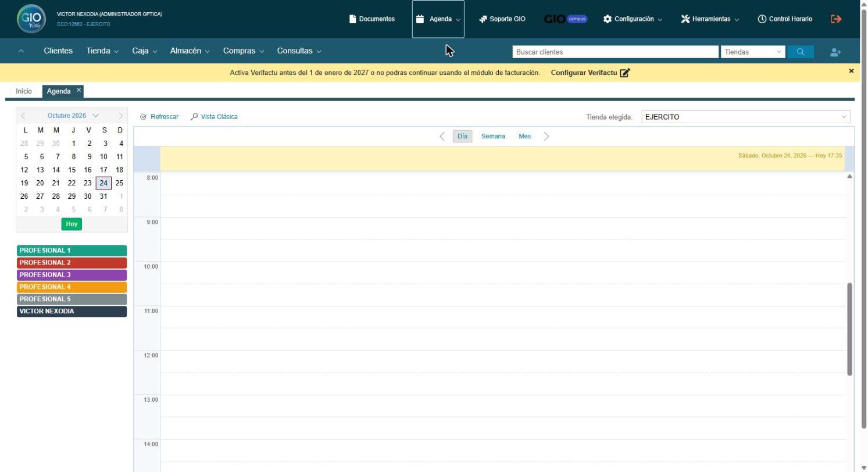
Task: Open the Consultas menu
Action: click(x=299, y=51)
